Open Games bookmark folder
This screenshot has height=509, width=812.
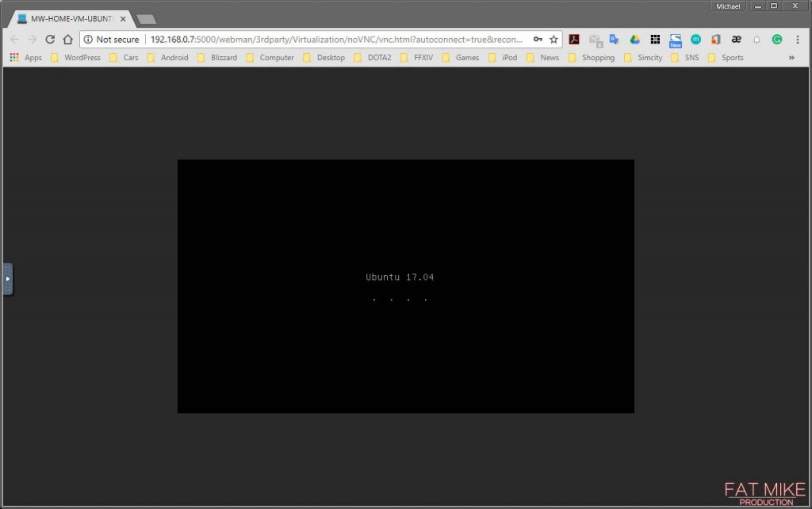coord(461,57)
